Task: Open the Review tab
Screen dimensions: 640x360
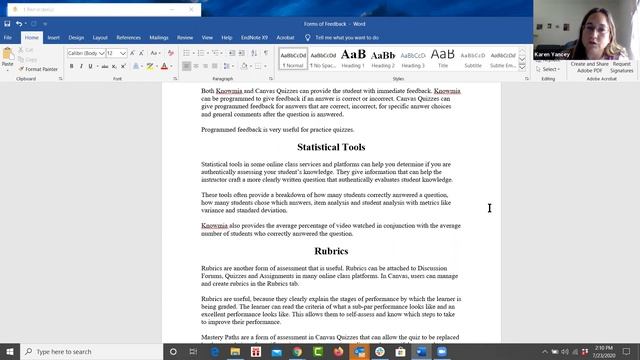Action: (x=185, y=38)
